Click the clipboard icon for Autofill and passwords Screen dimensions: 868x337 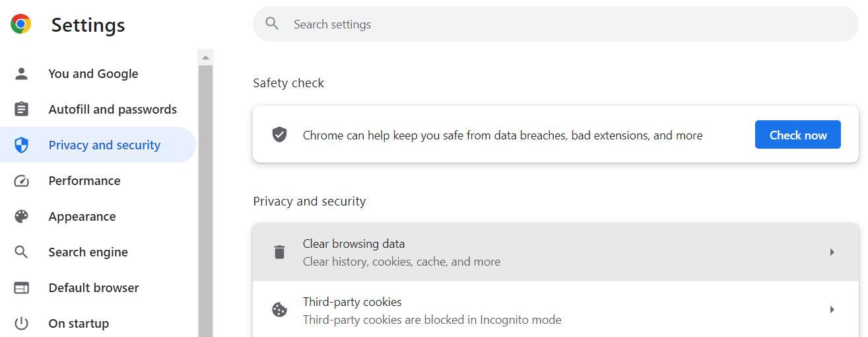[x=22, y=109]
